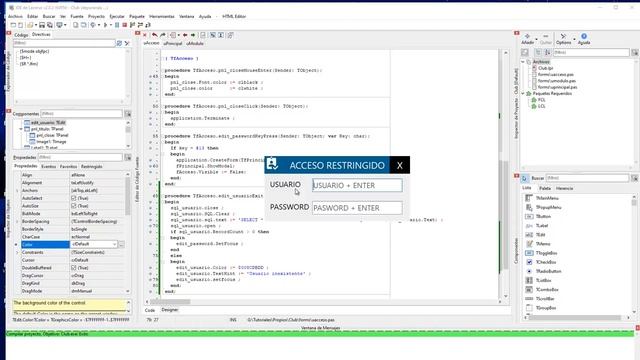Screen dimensions: 640x360
Task: Expand the Constraints property
Action: click(x=17, y=253)
